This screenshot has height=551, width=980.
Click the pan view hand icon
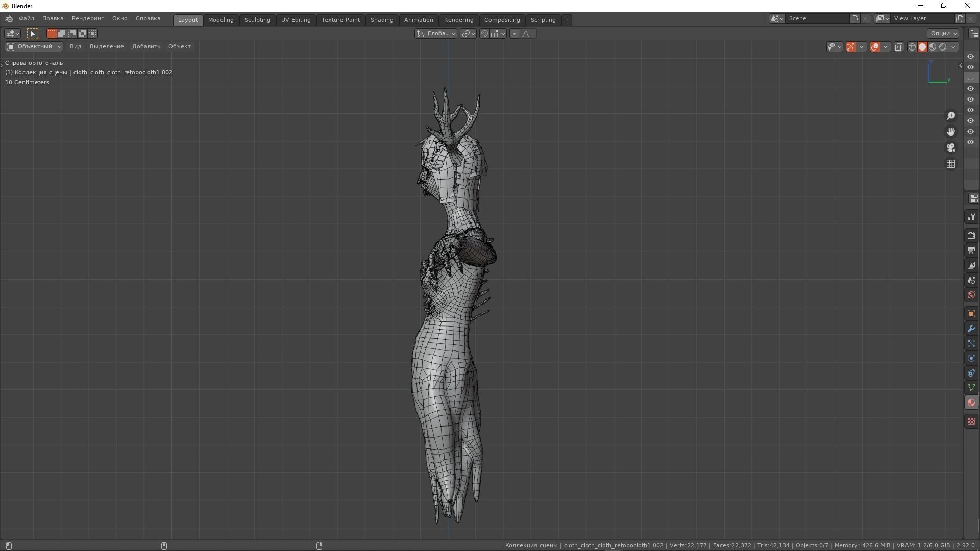(x=950, y=132)
